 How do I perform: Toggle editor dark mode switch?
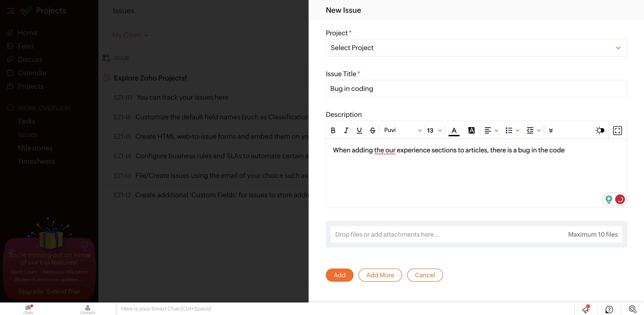[600, 130]
